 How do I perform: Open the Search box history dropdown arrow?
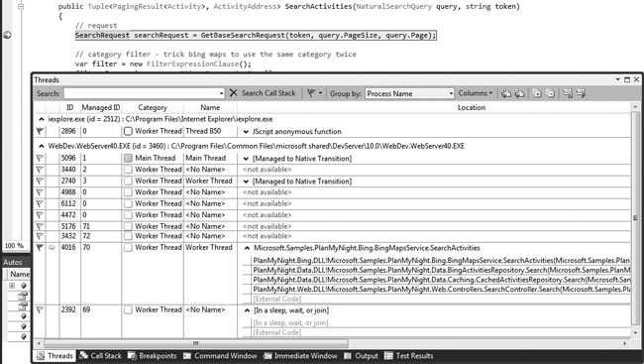[x=221, y=93]
